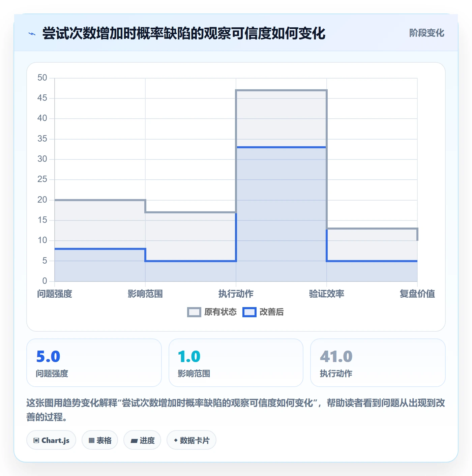The height and width of the screenshot is (476, 472).
Task: Open the 41.0 执行动作 stat card
Action: click(x=378, y=363)
